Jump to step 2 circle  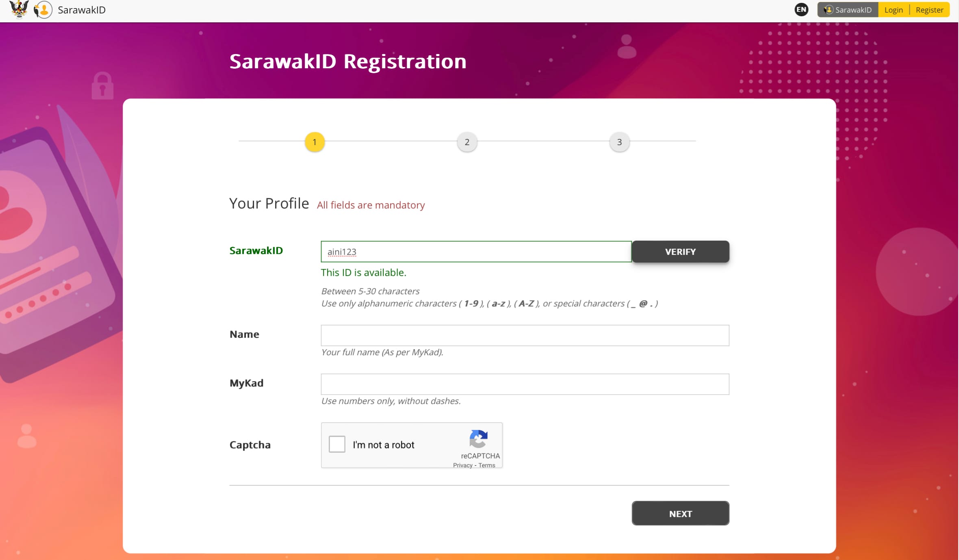click(467, 142)
